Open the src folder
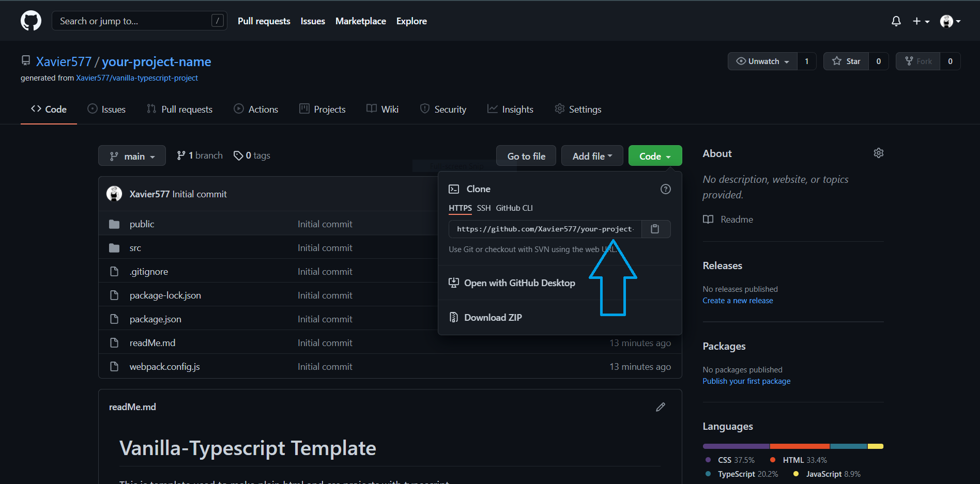Image resolution: width=980 pixels, height=484 pixels. point(135,248)
